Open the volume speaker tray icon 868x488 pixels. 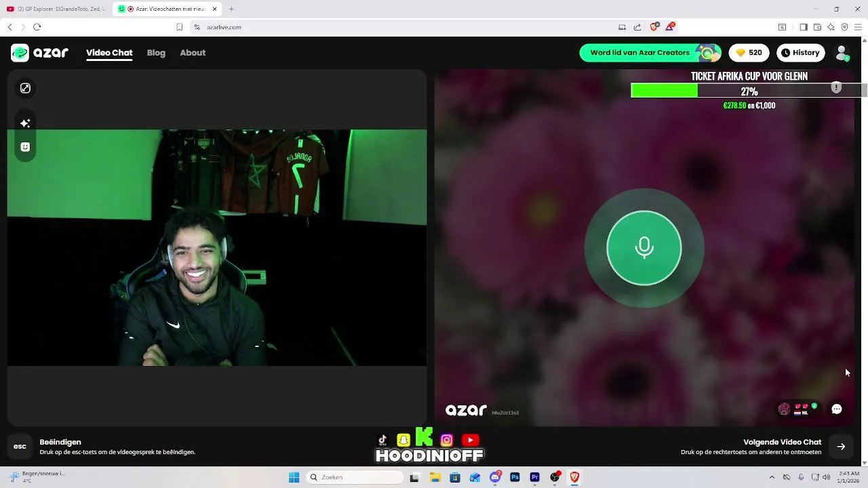click(x=827, y=477)
